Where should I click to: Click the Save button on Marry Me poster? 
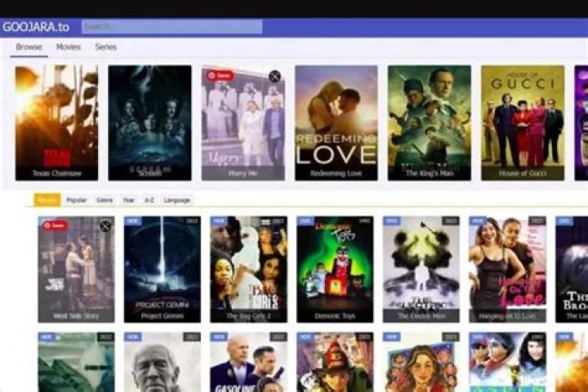220,75
